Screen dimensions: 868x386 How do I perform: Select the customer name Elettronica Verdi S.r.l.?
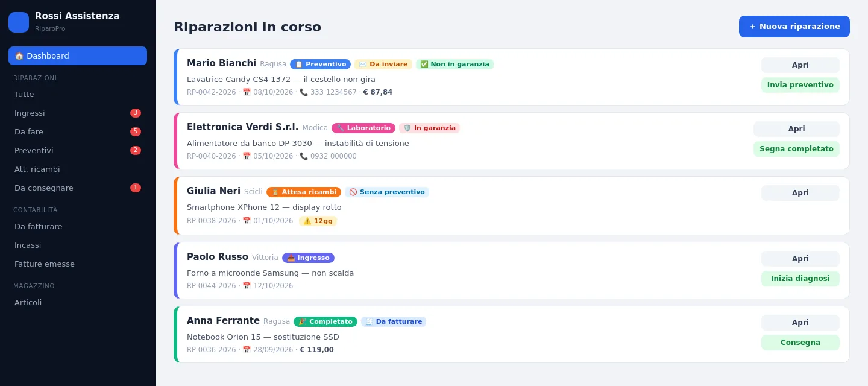click(242, 127)
